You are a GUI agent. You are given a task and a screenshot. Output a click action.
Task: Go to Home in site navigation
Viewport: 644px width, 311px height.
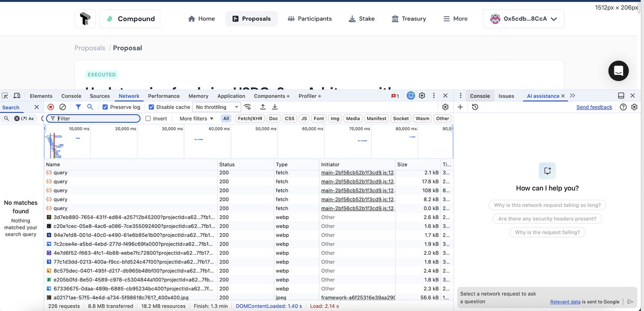[x=201, y=19]
